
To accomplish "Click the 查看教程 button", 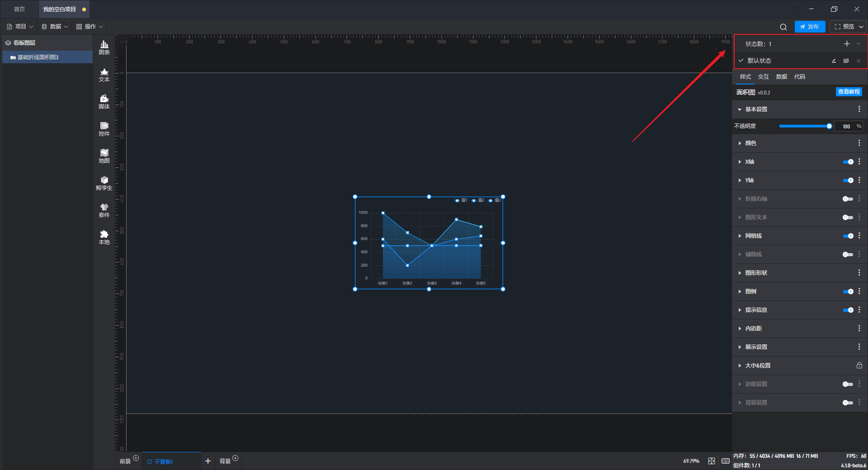I will click(x=849, y=92).
